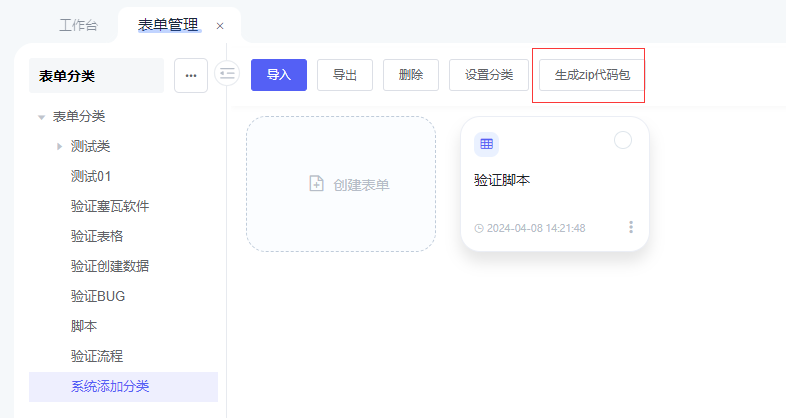The width and height of the screenshot is (786, 418).
Task: Switch to the 工作台 tab
Action: click(x=77, y=25)
